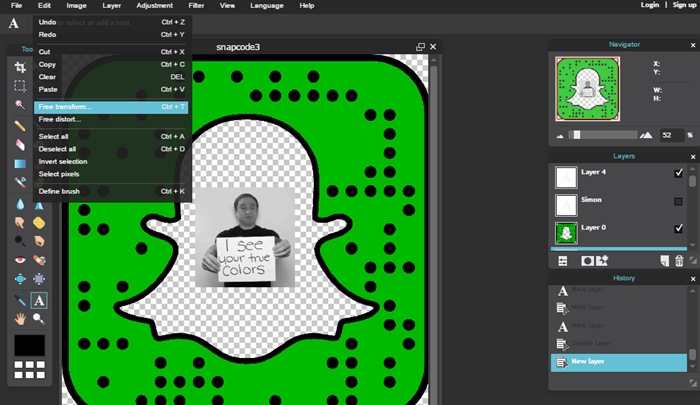Screen dimensions: 700x405
Task: Select the Pencil tool
Action: tap(20, 126)
